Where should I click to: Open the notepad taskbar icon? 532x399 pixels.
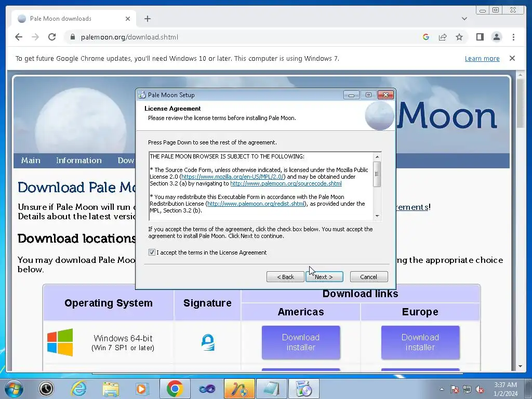click(271, 389)
